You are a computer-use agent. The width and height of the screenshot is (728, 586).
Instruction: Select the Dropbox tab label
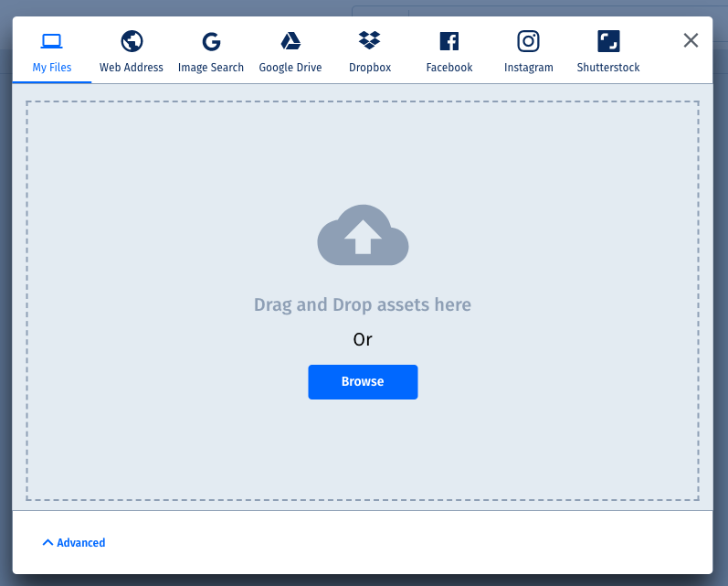(369, 68)
